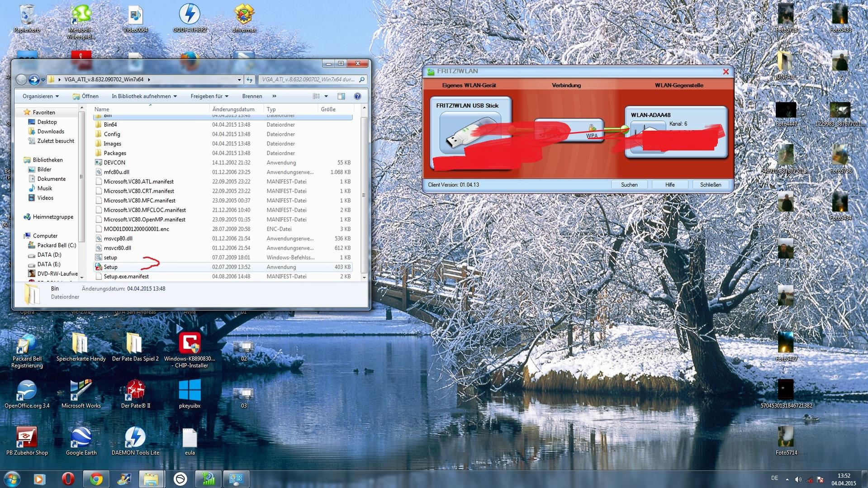
Task: Open 'In Bibliothek aufnehmen' dropdown
Action: (144, 96)
